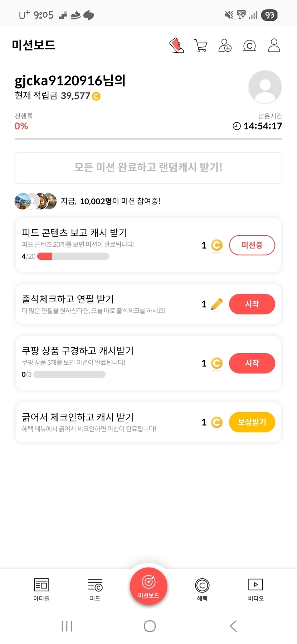The image size is (297, 644).
Task: Tap 미션중 button for feed content mission
Action: coord(252,245)
